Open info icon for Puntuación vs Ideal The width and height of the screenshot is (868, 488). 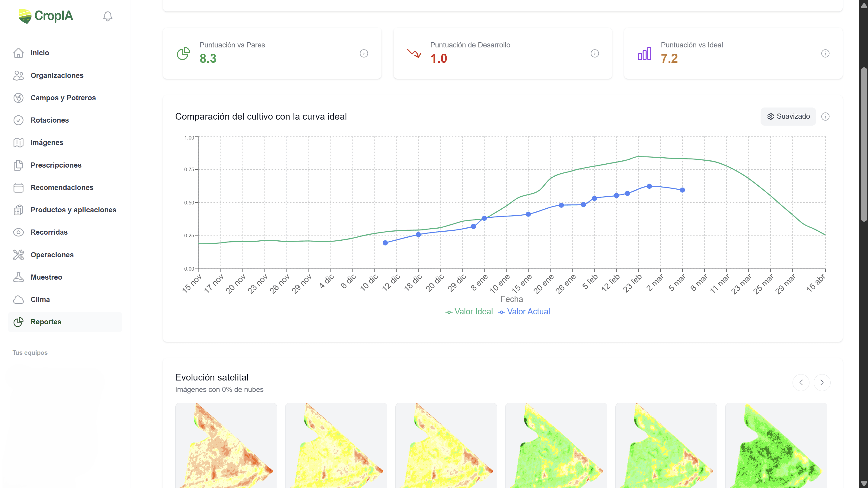(x=825, y=53)
